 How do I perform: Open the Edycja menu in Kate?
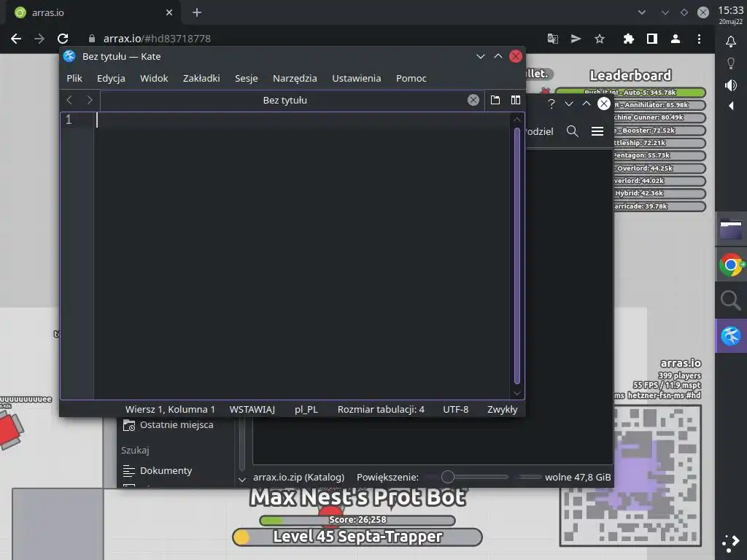tap(111, 79)
